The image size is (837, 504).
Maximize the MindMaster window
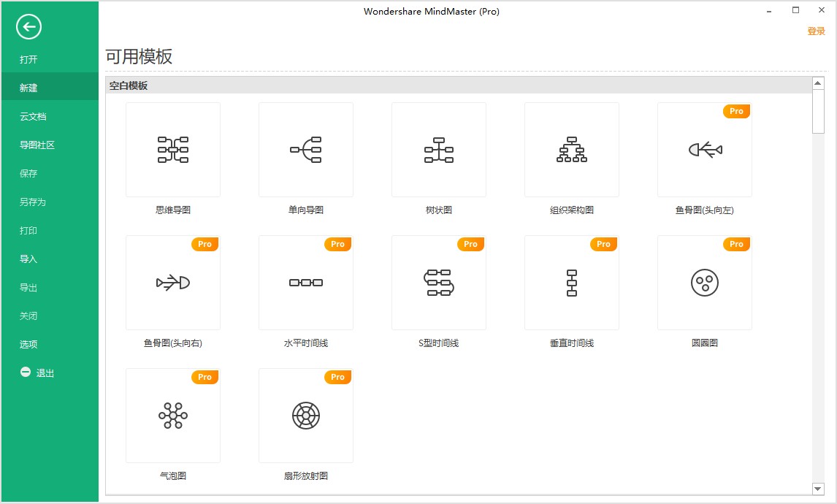(x=795, y=10)
